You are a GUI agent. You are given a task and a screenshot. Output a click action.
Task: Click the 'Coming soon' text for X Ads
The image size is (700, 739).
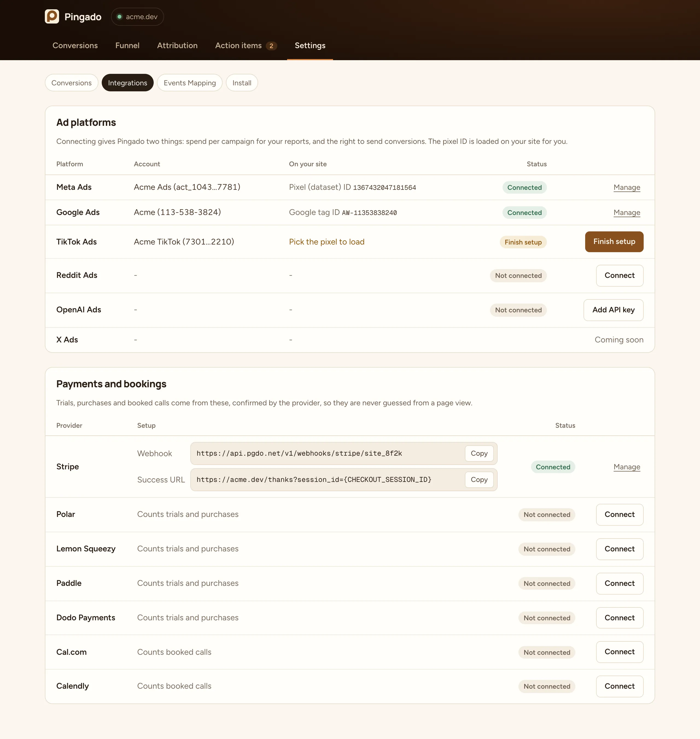click(619, 340)
